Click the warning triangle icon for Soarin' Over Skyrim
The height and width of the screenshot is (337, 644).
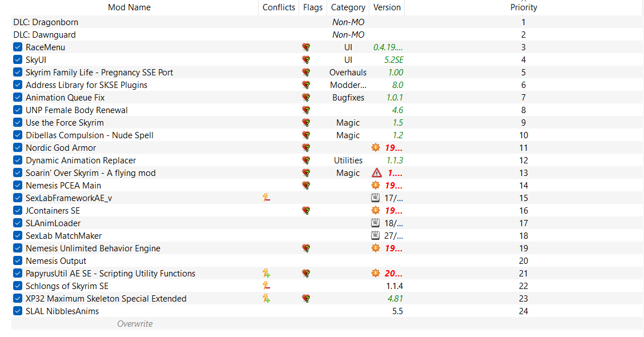coord(377,173)
